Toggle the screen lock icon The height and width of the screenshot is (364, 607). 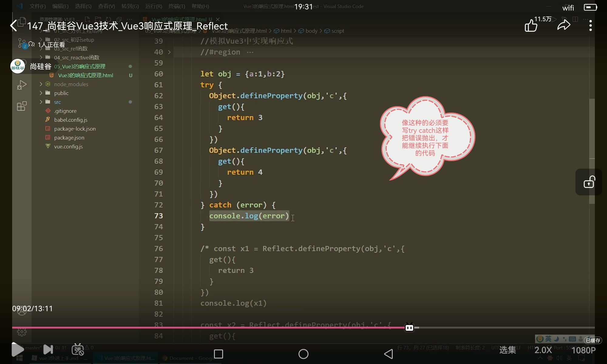point(589,182)
